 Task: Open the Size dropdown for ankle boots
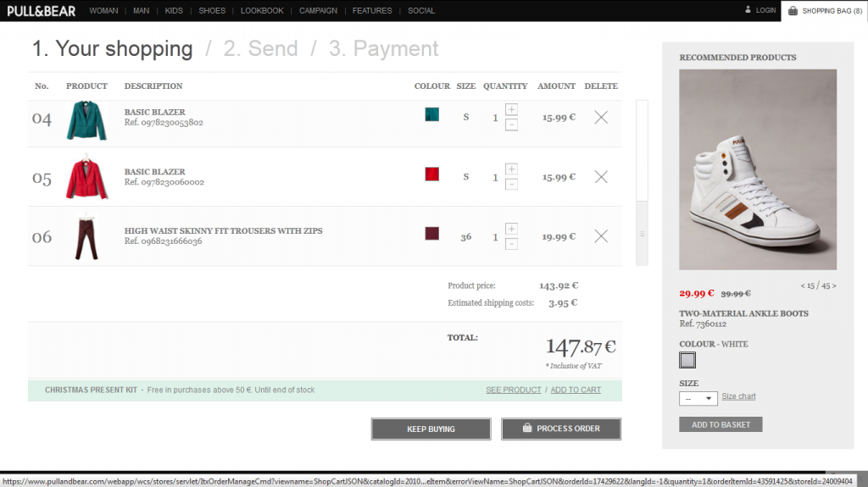click(698, 398)
